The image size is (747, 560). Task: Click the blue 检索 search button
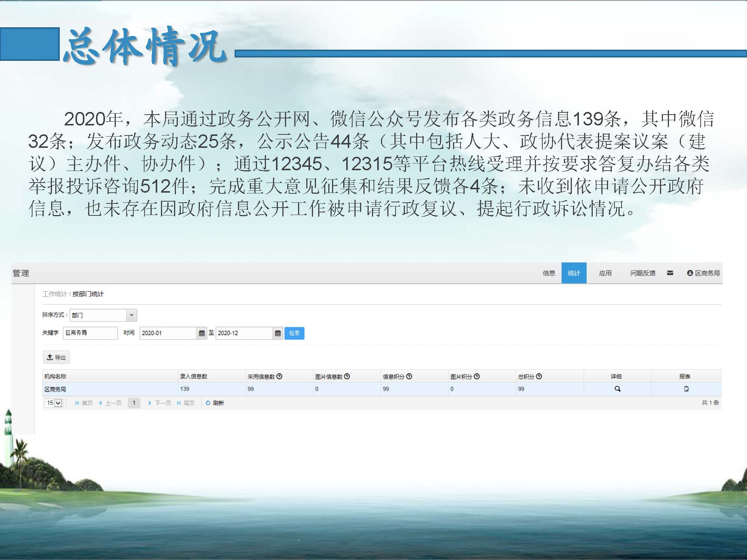[294, 333]
